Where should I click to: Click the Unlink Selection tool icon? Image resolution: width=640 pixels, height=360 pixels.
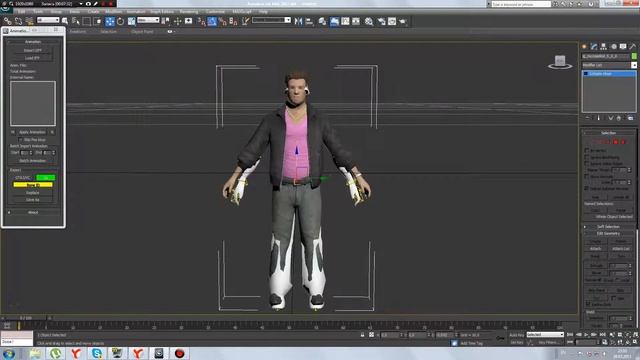(x=18, y=21)
